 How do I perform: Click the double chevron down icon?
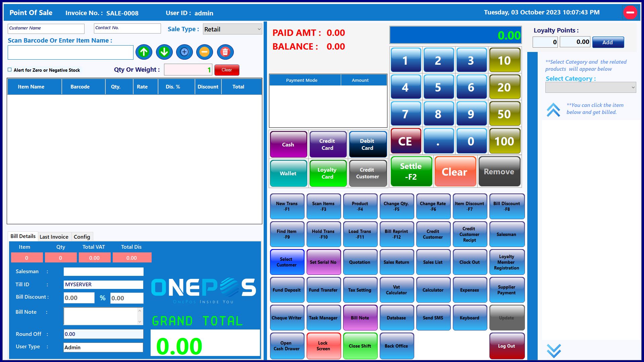pyautogui.click(x=553, y=351)
